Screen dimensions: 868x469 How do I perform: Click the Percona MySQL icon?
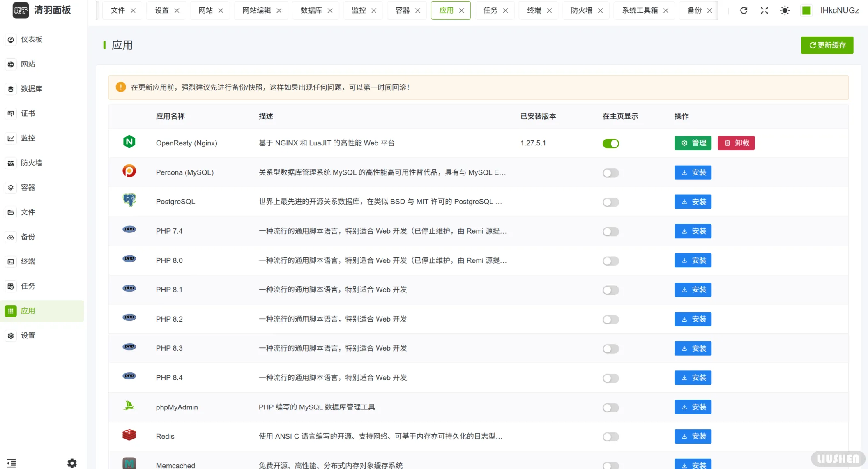click(x=129, y=171)
